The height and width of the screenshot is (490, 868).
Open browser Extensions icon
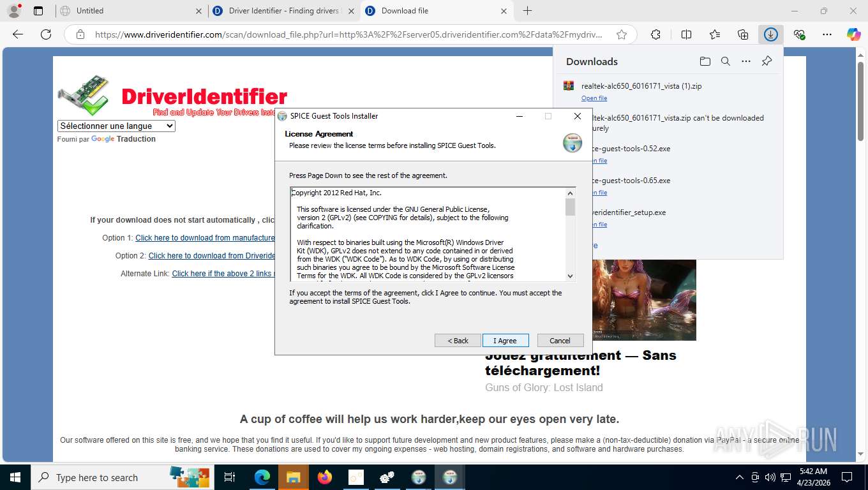(655, 34)
